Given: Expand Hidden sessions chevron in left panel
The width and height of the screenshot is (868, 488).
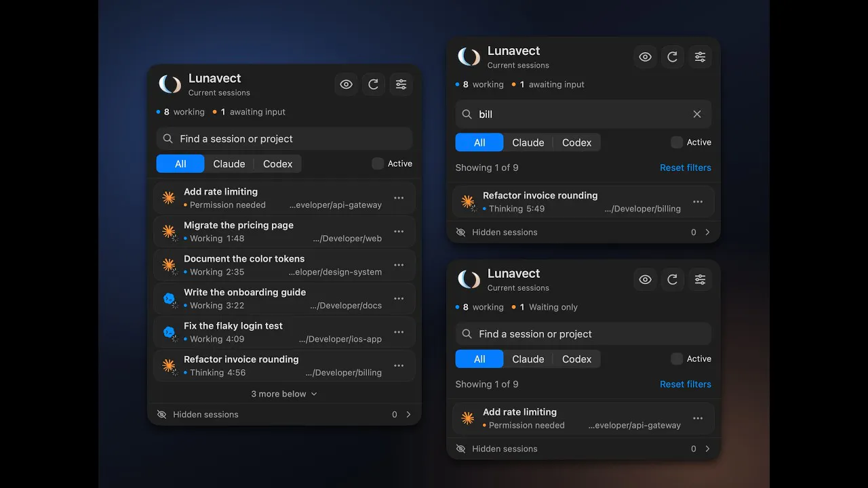Looking at the screenshot, I should tap(408, 414).
